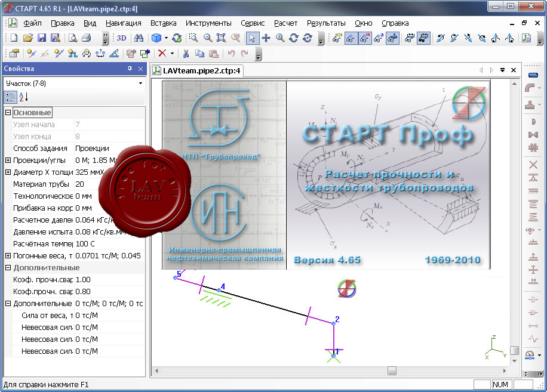Save the project with floppy disk icon

pos(42,38)
